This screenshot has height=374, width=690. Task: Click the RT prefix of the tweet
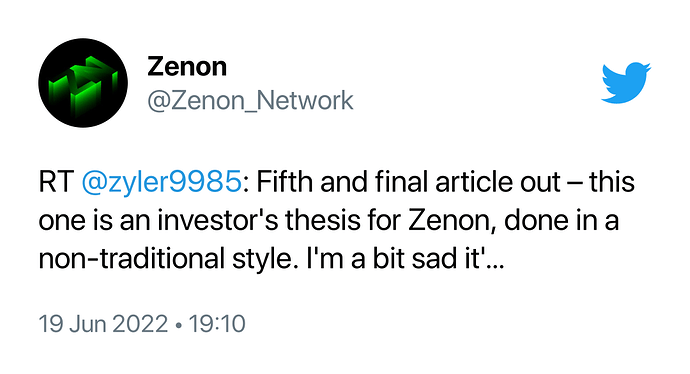56,182
